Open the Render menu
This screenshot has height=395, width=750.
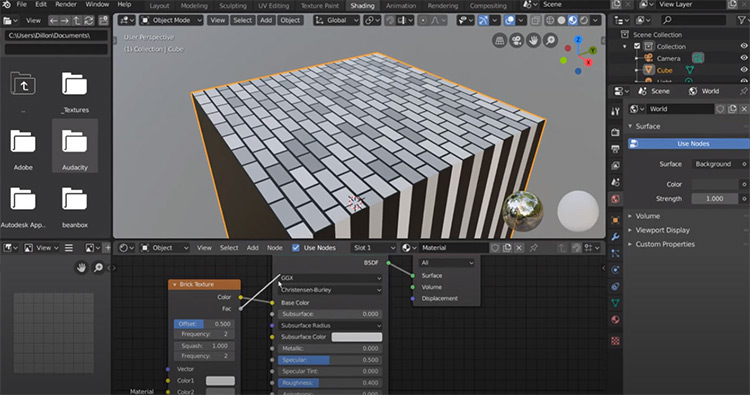pos(66,4)
